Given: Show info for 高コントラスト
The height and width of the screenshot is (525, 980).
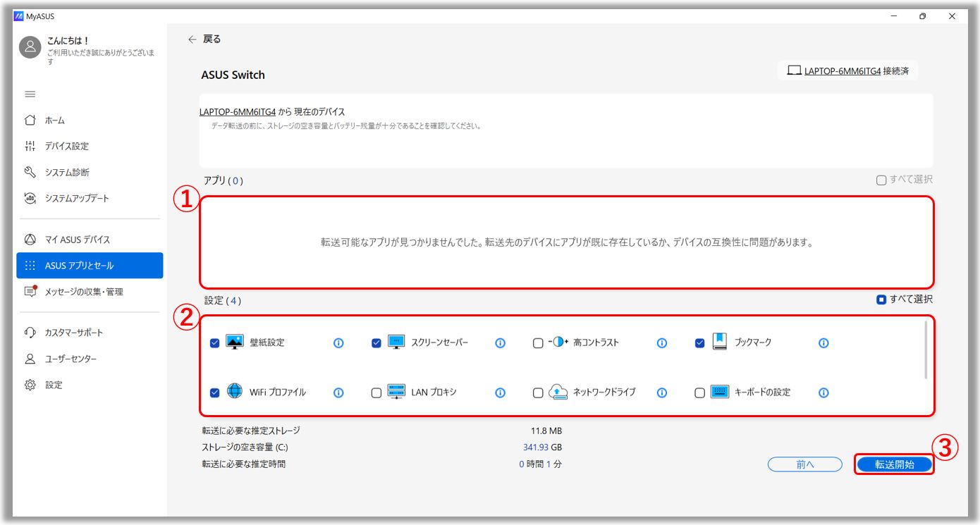Looking at the screenshot, I should pos(661,343).
